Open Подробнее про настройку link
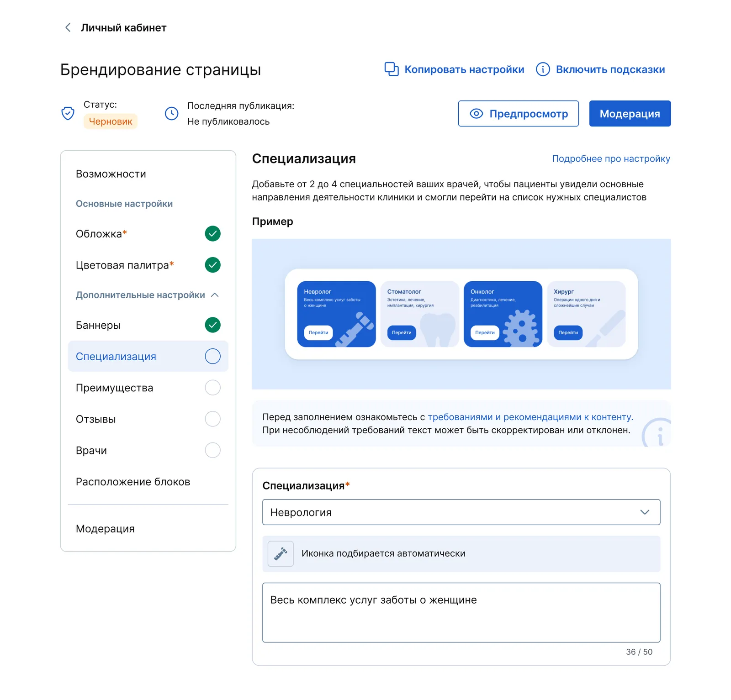 click(611, 158)
